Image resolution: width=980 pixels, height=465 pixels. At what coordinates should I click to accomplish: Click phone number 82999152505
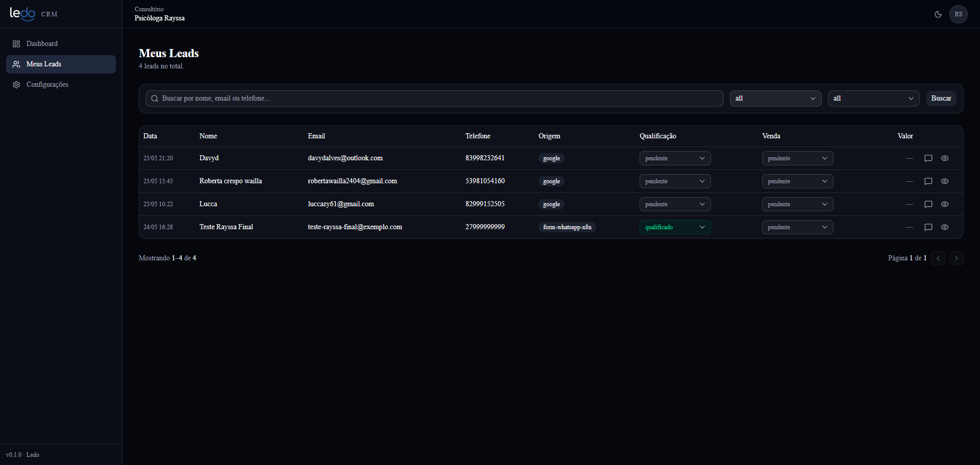(485, 204)
